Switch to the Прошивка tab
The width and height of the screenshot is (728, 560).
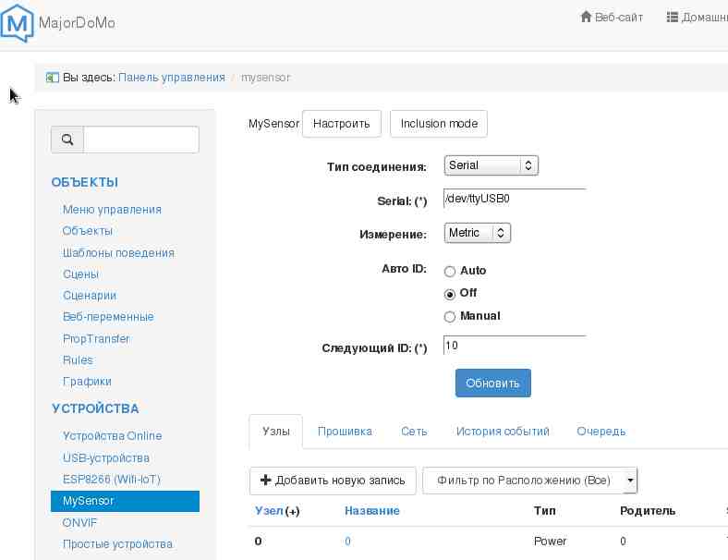[345, 432]
